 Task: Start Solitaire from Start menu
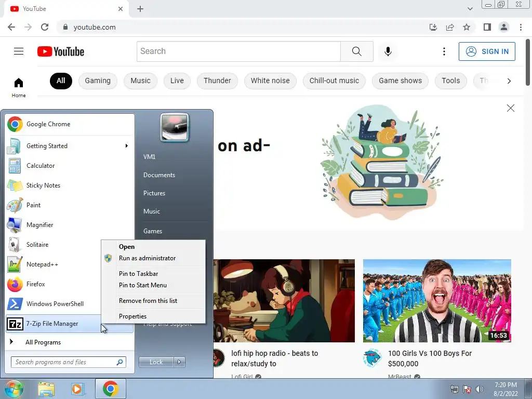(54, 245)
